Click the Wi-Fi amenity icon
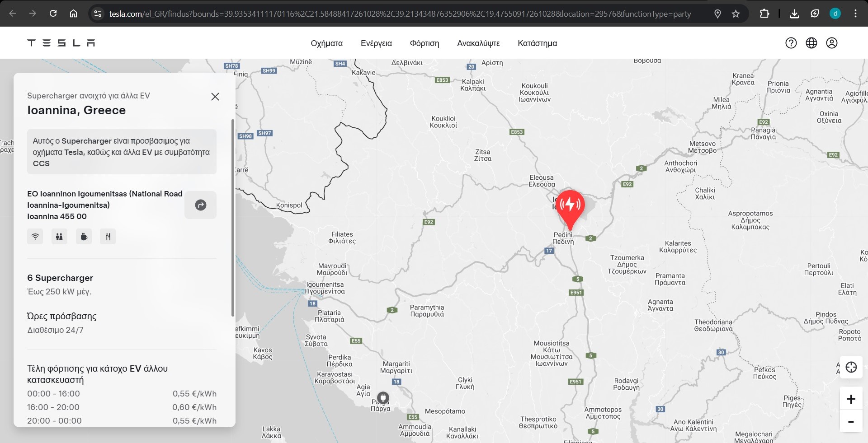The width and height of the screenshot is (868, 443). (35, 237)
